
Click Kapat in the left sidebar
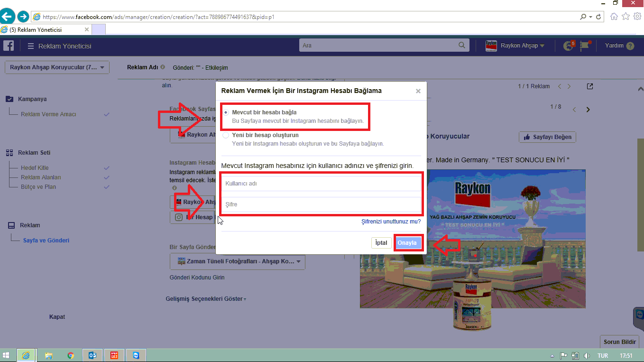click(57, 317)
